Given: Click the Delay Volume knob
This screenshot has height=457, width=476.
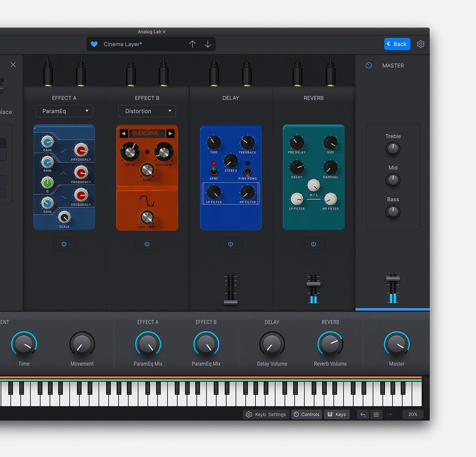Looking at the screenshot, I should coord(272,344).
